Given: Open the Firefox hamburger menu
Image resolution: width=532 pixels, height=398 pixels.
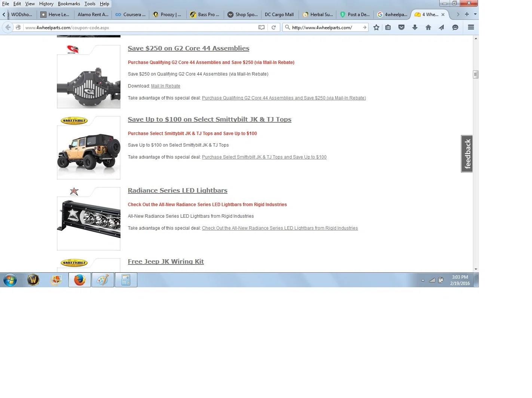Looking at the screenshot, I should click(471, 27).
